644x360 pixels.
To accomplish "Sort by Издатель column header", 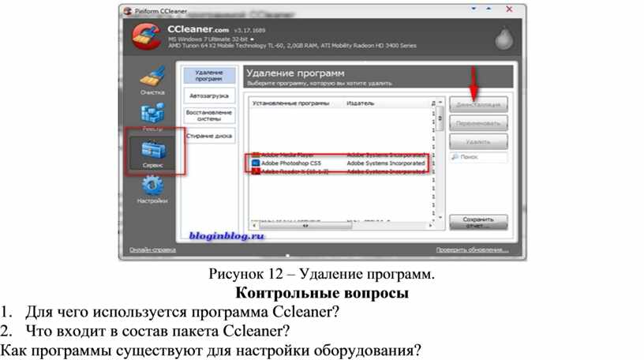I will pos(361,103).
